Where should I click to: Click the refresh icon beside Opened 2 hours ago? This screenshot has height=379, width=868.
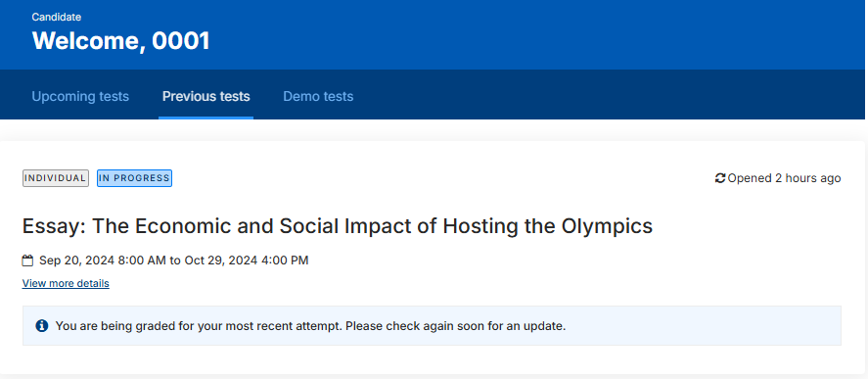[x=719, y=178]
